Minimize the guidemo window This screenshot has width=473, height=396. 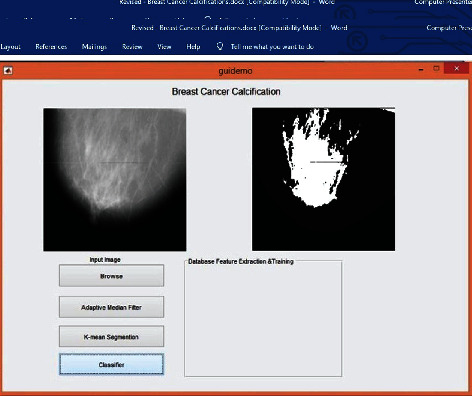421,70
